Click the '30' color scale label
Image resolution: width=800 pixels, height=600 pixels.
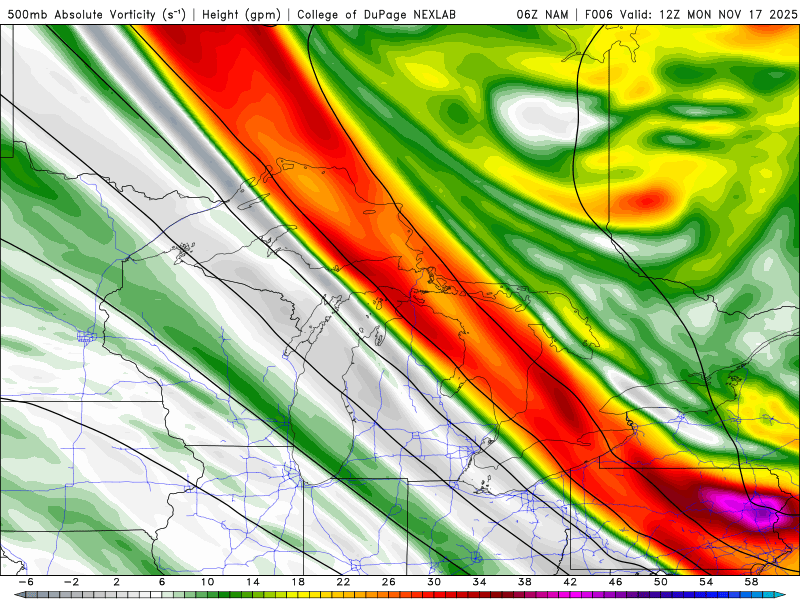pos(434,582)
